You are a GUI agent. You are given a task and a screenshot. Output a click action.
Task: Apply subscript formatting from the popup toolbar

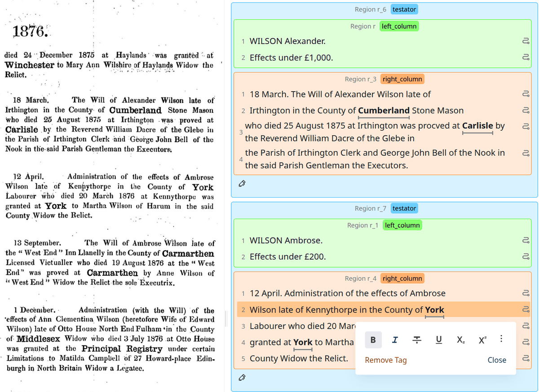(x=460, y=340)
